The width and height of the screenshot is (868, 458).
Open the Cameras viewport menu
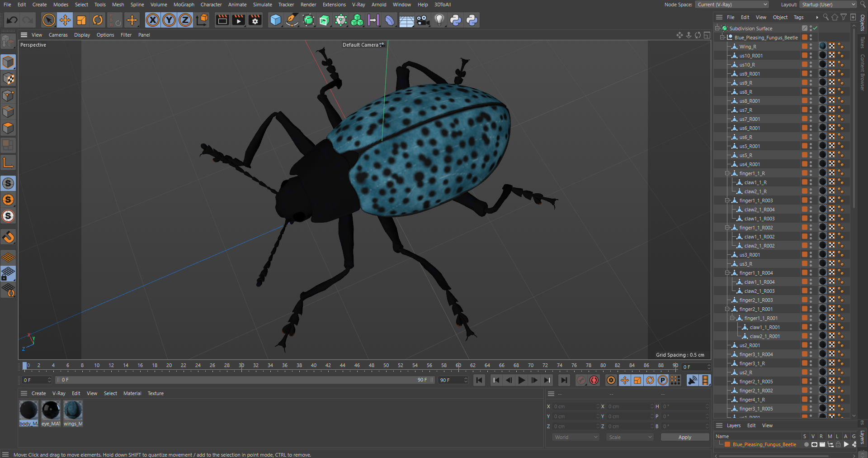tap(58, 35)
